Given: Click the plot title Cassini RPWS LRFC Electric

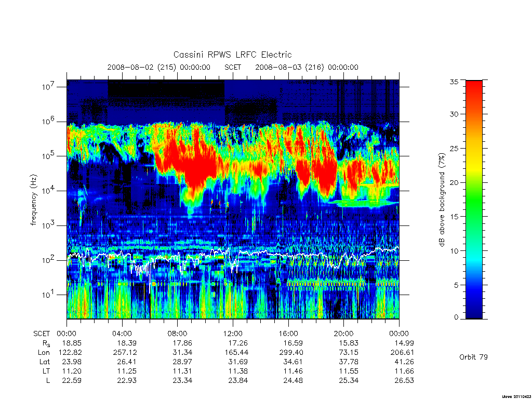Looking at the screenshot, I should click(x=232, y=55).
